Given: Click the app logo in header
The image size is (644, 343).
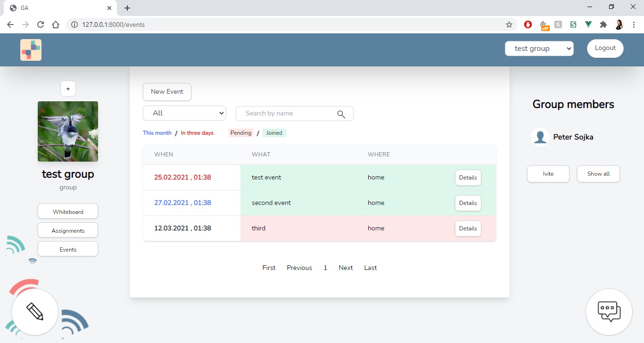Looking at the screenshot, I should (x=31, y=50).
